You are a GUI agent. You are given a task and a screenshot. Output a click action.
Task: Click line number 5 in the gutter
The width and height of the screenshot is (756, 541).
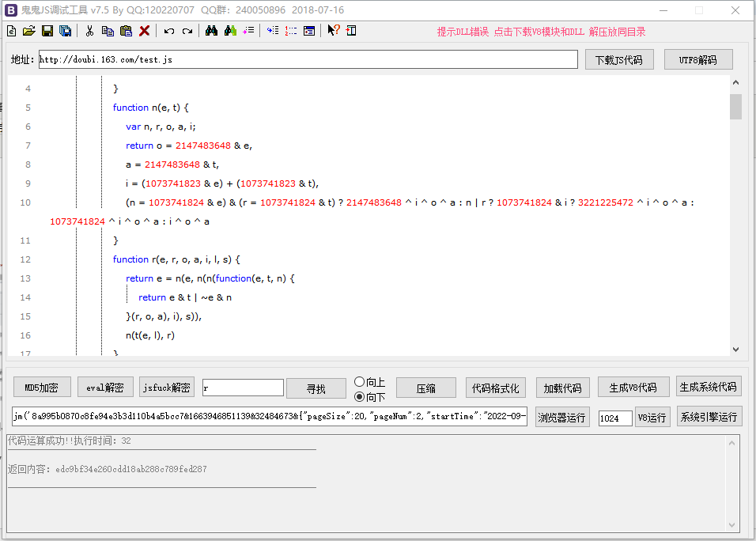click(28, 108)
